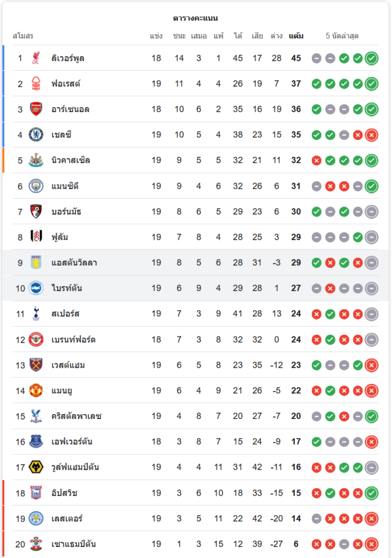Select the ไบรท์ตัน table row
Image resolution: width=392 pixels, height=558 pixels.
pyautogui.click(x=195, y=288)
